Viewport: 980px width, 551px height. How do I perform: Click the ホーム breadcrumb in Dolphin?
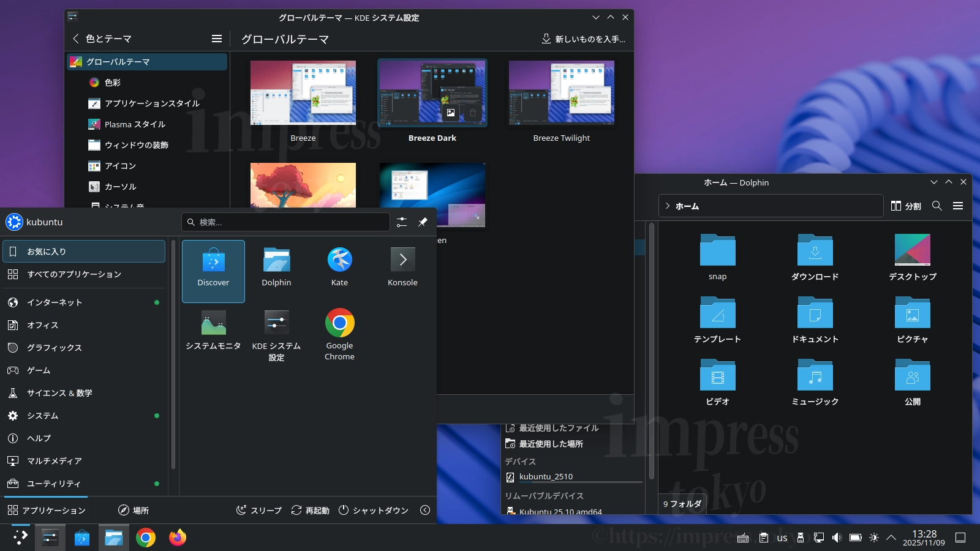[x=687, y=206]
